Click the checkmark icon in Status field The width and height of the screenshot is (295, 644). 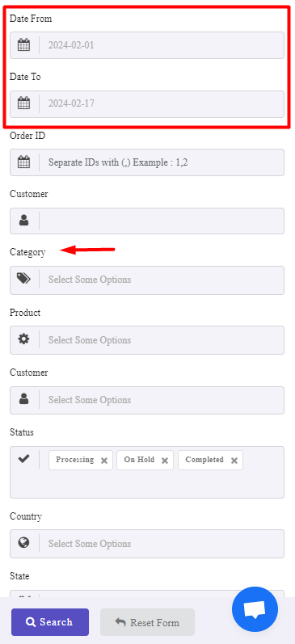click(23, 459)
